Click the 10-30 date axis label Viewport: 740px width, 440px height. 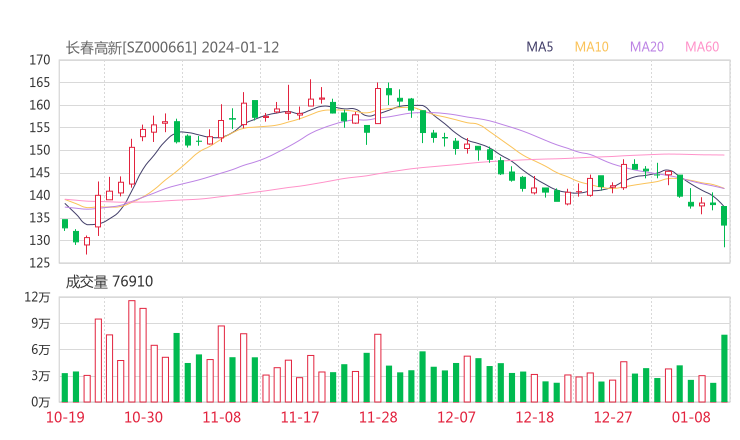143,417
